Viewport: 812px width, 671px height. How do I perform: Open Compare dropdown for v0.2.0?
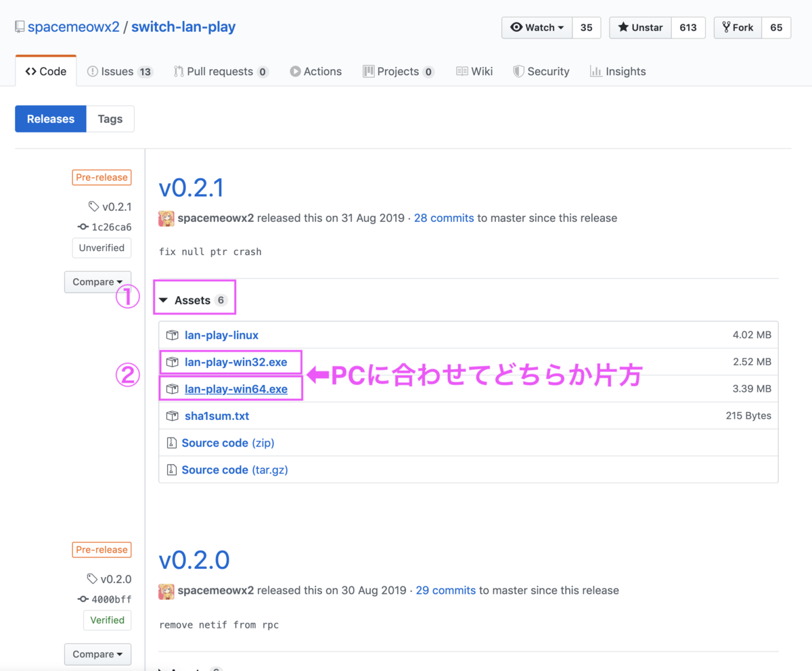point(97,654)
